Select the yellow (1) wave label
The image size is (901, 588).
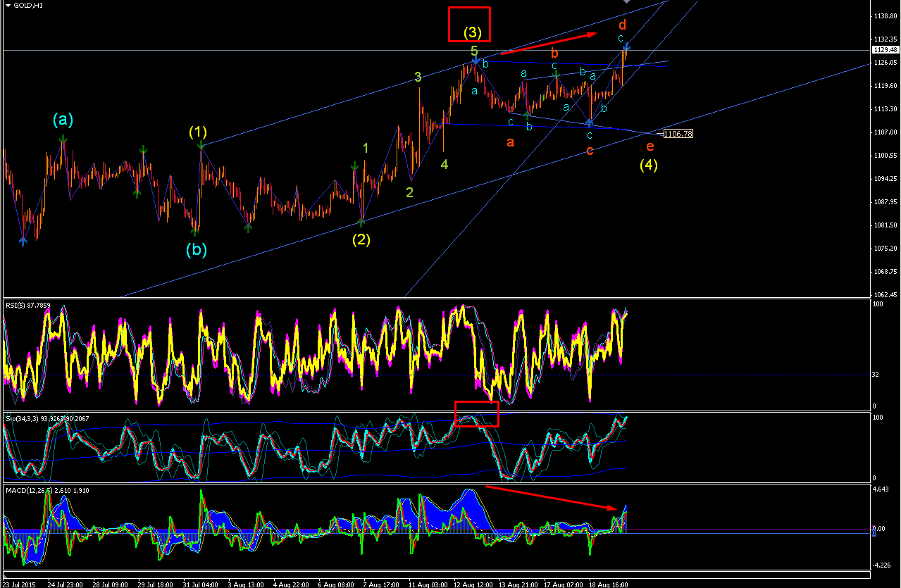(198, 131)
